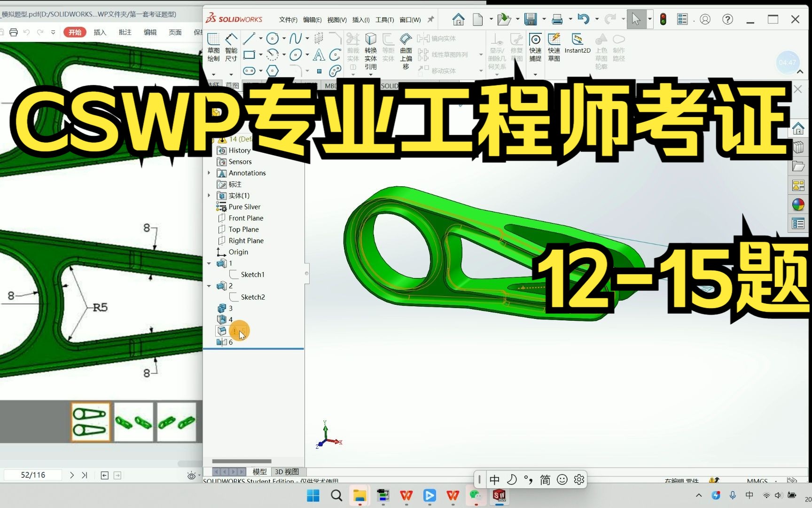Click the Print icon in SolidWorks
This screenshot has height=508, width=812.
point(557,19)
